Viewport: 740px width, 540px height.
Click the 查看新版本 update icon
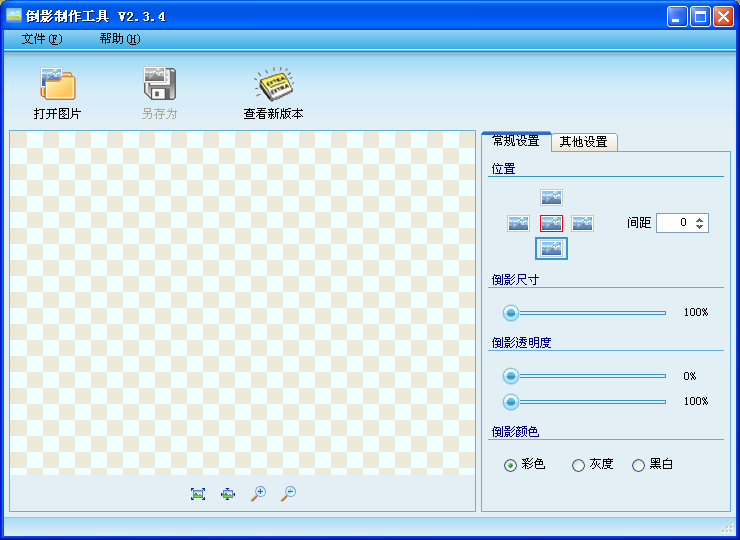click(x=274, y=84)
